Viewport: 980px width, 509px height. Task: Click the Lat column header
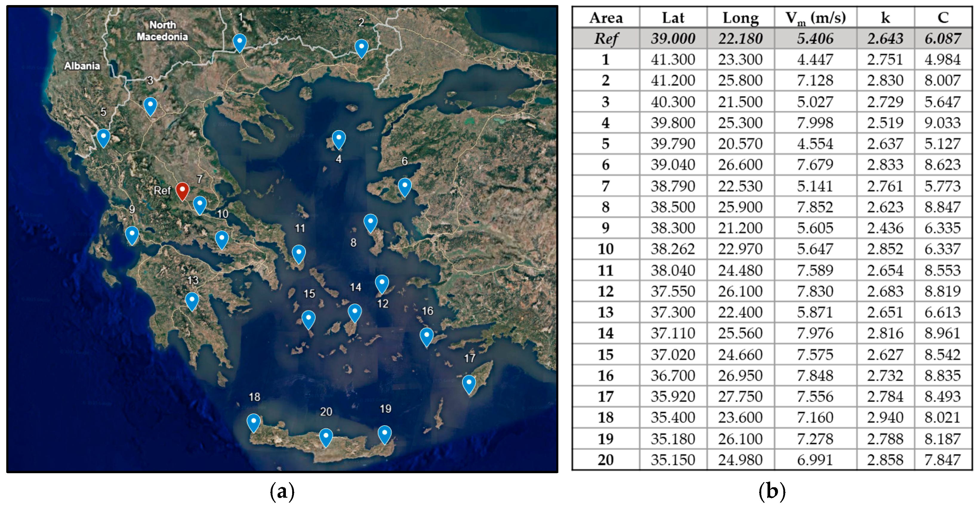tap(673, 18)
